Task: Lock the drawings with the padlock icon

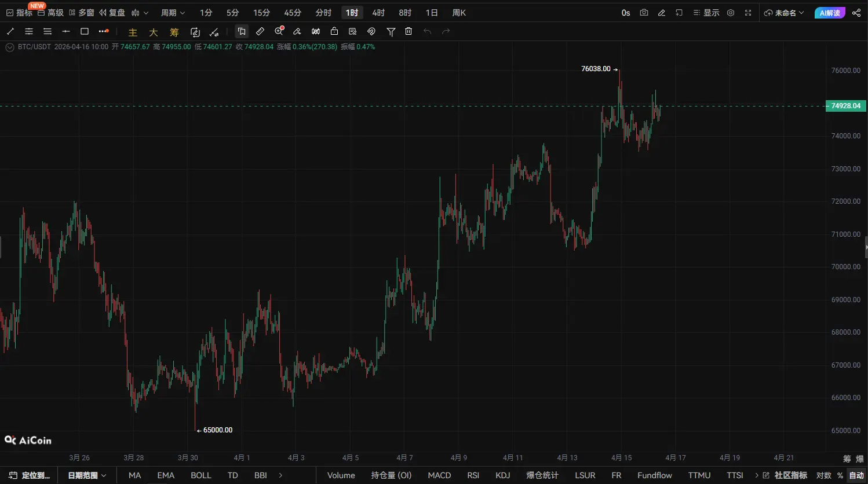Action: point(334,31)
